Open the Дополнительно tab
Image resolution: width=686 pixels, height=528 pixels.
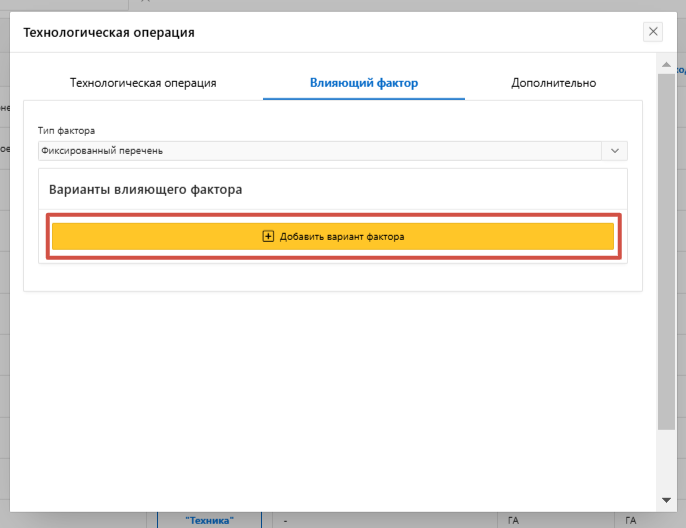pyautogui.click(x=553, y=83)
